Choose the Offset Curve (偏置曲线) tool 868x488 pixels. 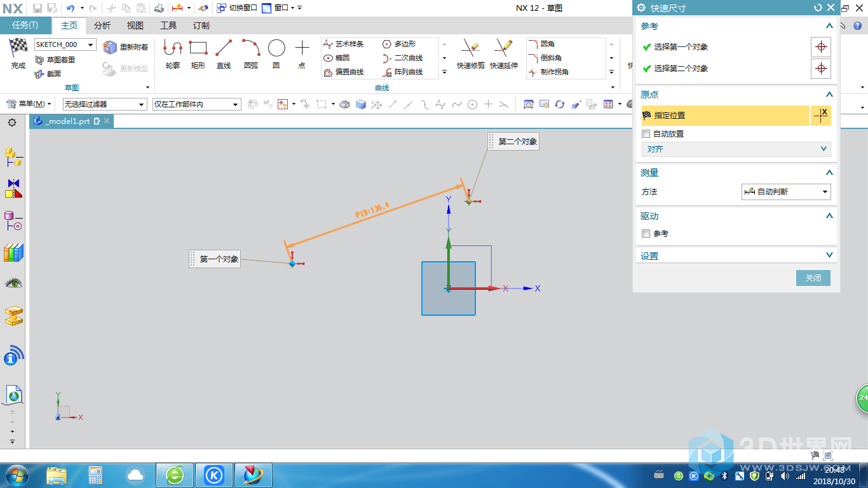pyautogui.click(x=344, y=72)
